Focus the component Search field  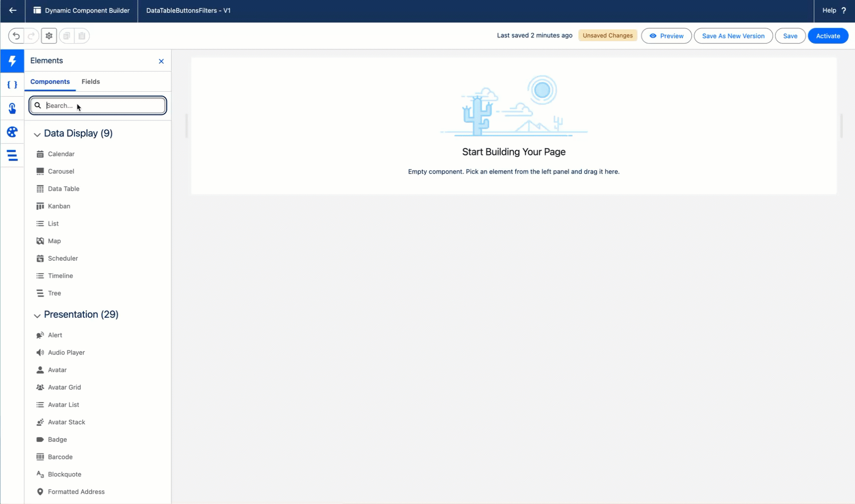point(103,105)
